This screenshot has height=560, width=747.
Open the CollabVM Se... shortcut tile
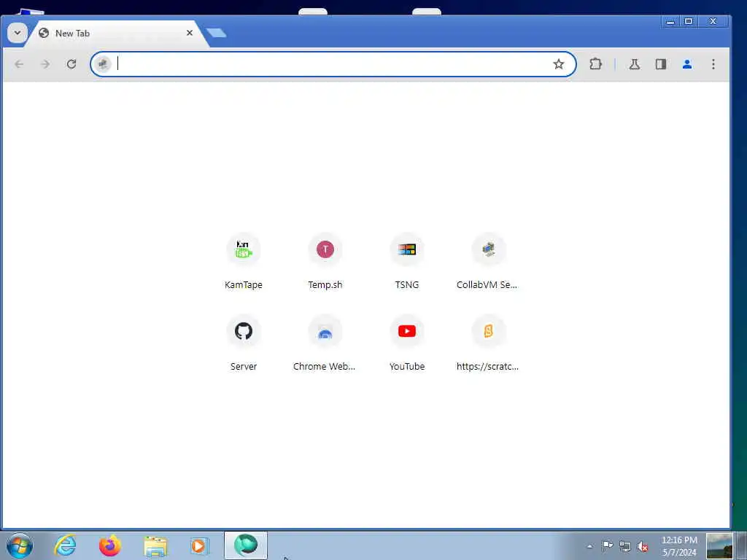[x=488, y=249]
